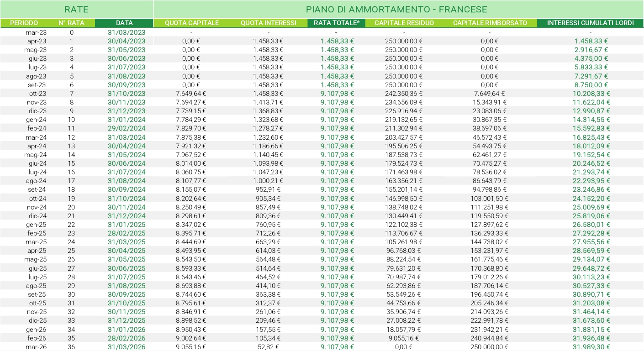Click the period cell mar-26

click(36, 347)
